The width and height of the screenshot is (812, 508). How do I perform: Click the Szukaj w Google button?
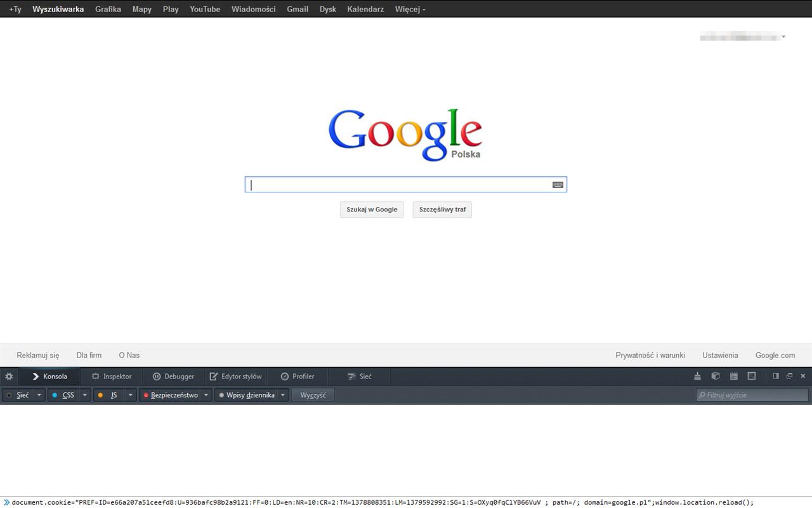pyautogui.click(x=372, y=210)
